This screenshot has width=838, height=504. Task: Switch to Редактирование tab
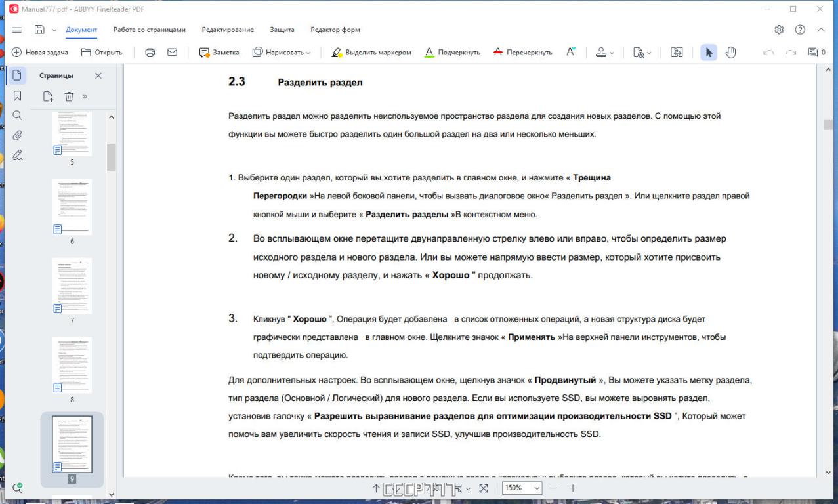pos(228,30)
